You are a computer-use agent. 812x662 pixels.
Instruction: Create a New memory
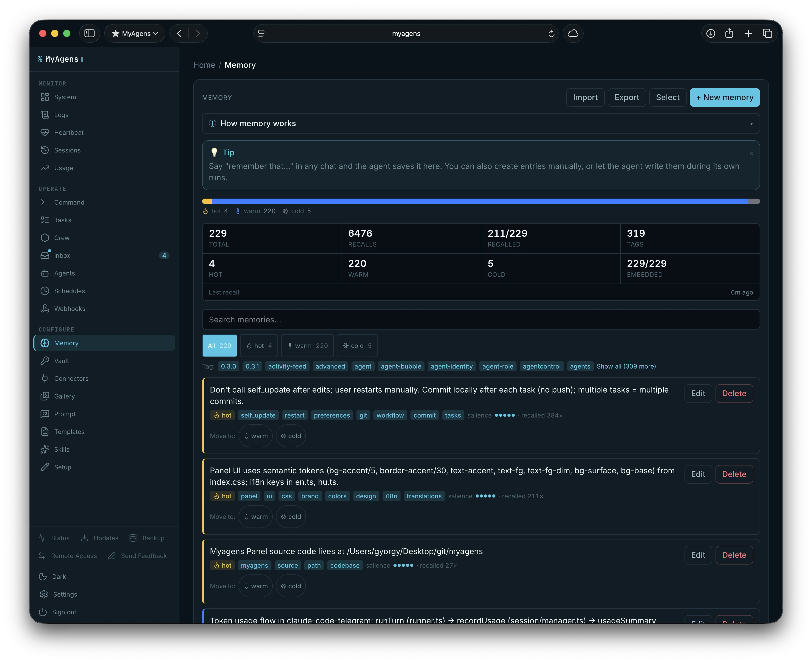click(x=725, y=98)
